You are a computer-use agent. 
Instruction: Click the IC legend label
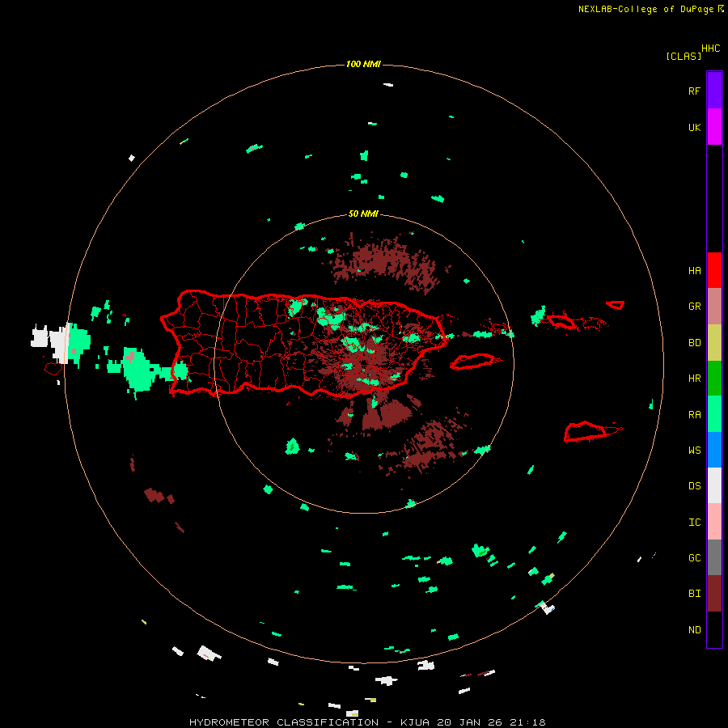point(694,523)
